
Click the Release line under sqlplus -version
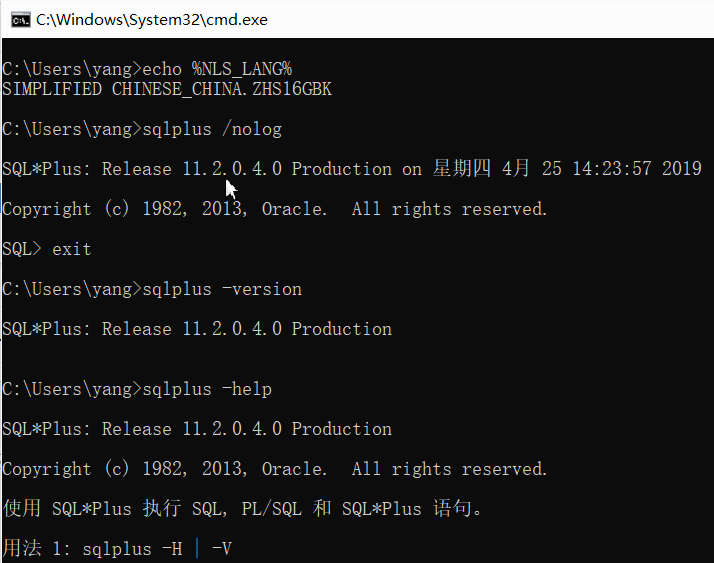(197, 329)
